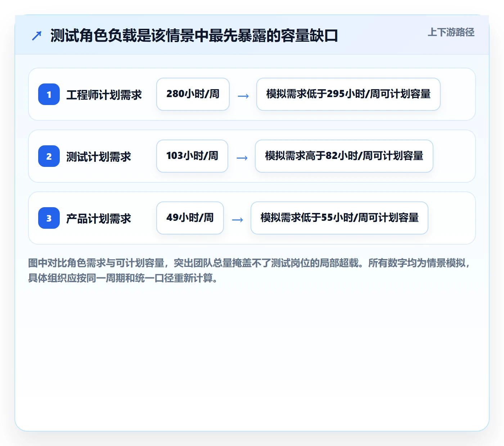Select the 产品计划需求 label
Image resolution: width=504 pixels, height=446 pixels.
tap(99, 218)
